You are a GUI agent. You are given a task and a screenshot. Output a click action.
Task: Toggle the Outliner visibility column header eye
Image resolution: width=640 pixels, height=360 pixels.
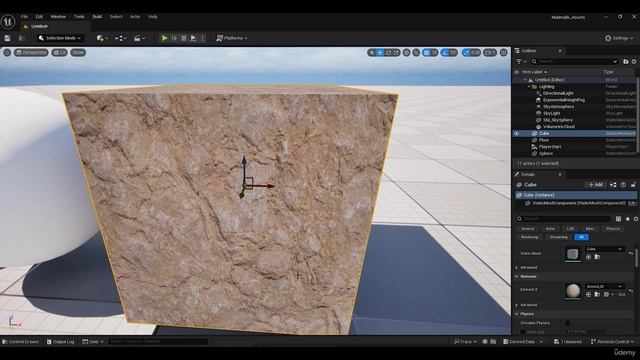coord(516,72)
